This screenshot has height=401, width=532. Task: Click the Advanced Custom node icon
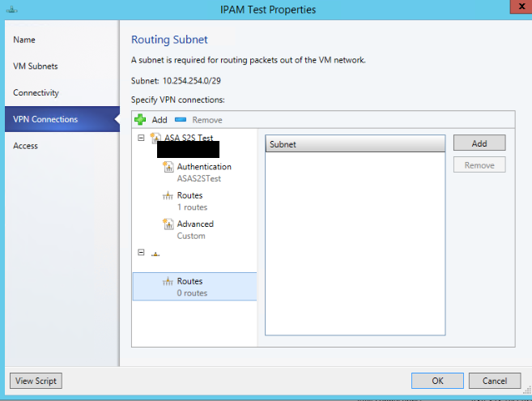click(x=168, y=224)
